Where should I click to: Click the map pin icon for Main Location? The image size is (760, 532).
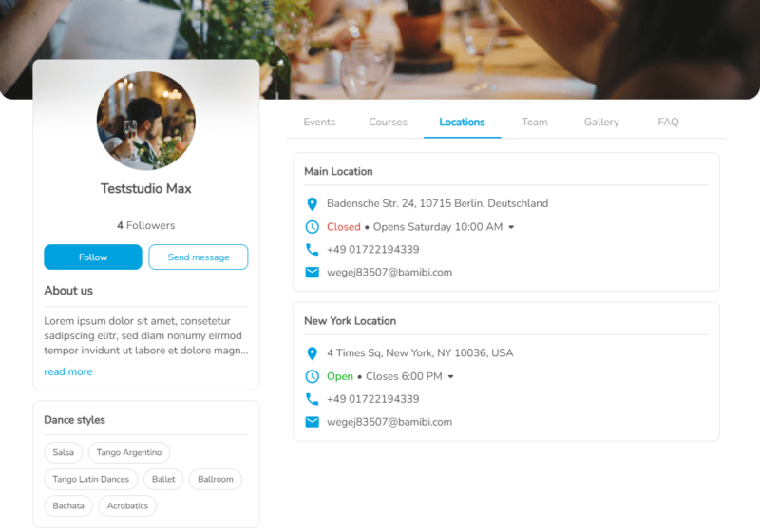pyautogui.click(x=313, y=204)
